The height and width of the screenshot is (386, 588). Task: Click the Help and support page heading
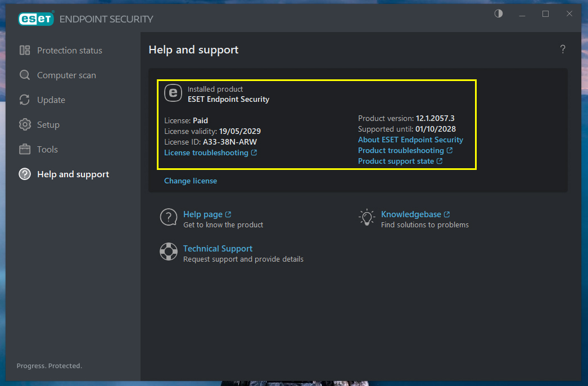[x=193, y=50]
